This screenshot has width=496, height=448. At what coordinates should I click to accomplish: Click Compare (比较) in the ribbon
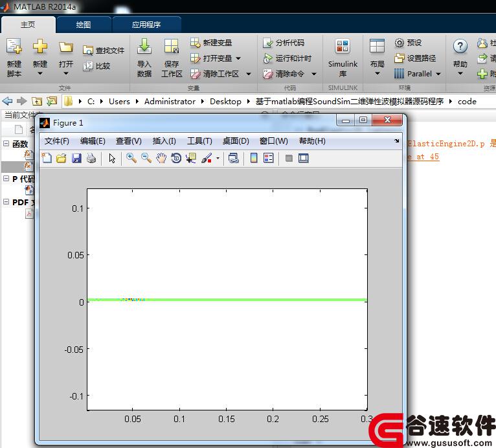tap(96, 66)
